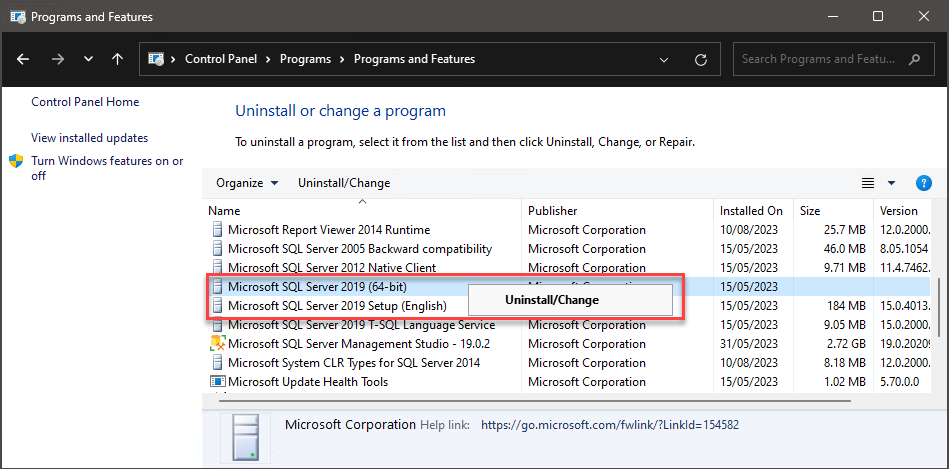This screenshot has height=469, width=949.
Task: Click the Forward navigation arrow
Action: (58, 59)
